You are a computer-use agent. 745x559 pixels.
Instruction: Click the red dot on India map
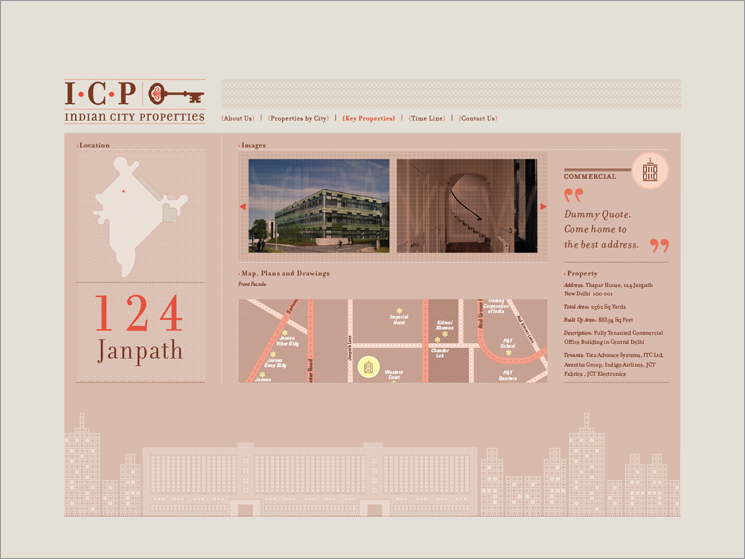[x=124, y=191]
